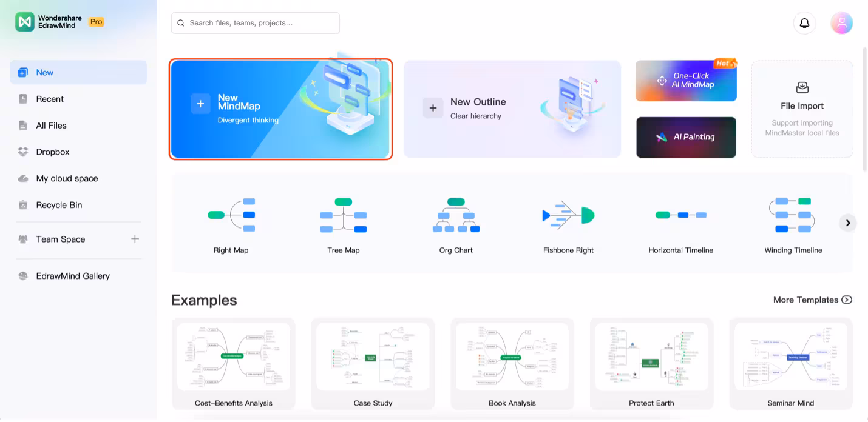868x422 pixels.
Task: Add a new Team Space with plus
Action: (x=135, y=239)
